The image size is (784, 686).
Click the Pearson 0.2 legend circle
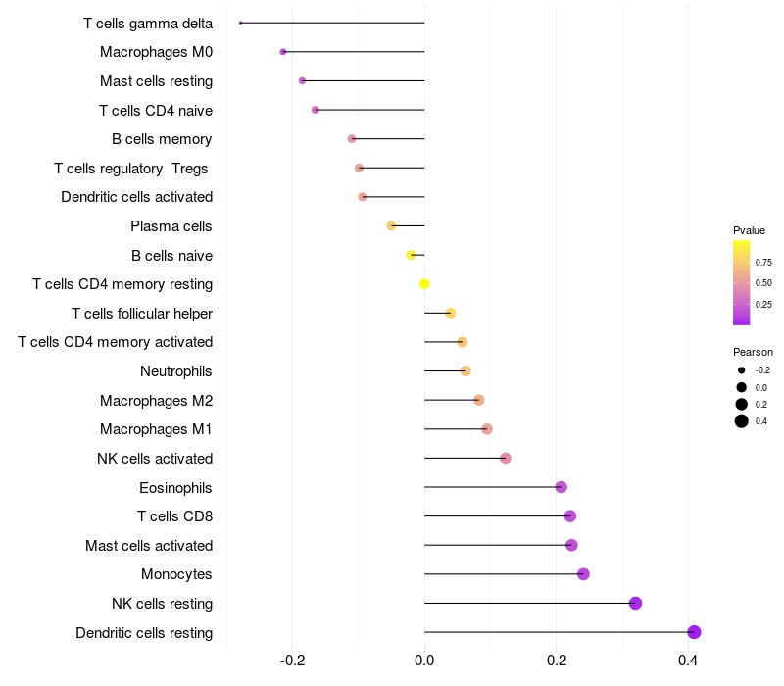tap(741, 404)
